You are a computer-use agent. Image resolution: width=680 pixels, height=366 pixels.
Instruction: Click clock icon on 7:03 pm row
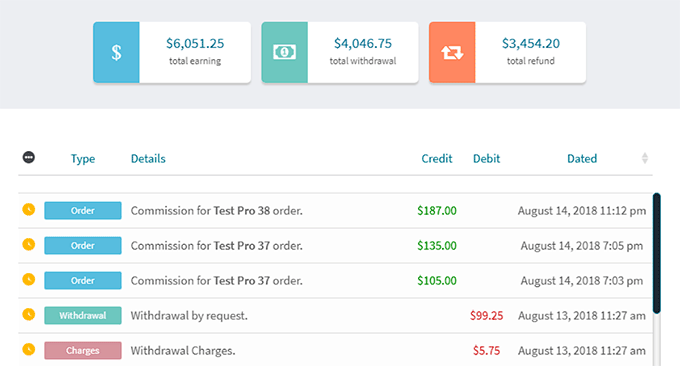[29, 279]
